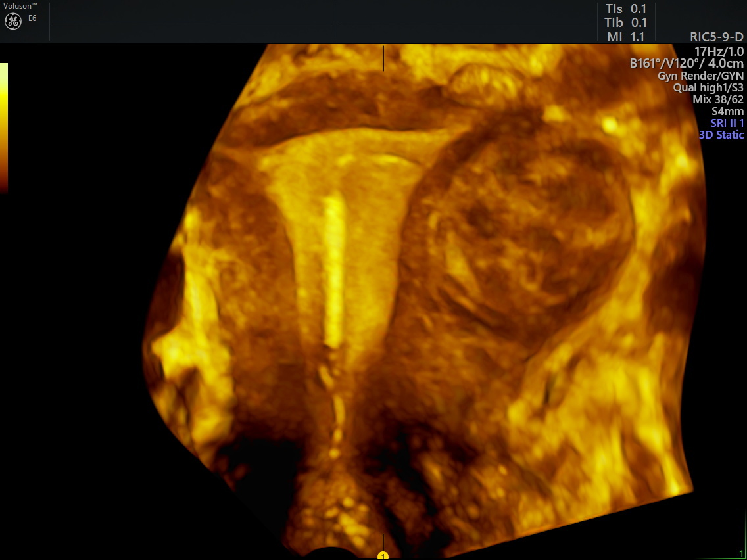Click the Gyn Render/GYN preset text
The height and width of the screenshot is (560, 747).
click(x=700, y=76)
